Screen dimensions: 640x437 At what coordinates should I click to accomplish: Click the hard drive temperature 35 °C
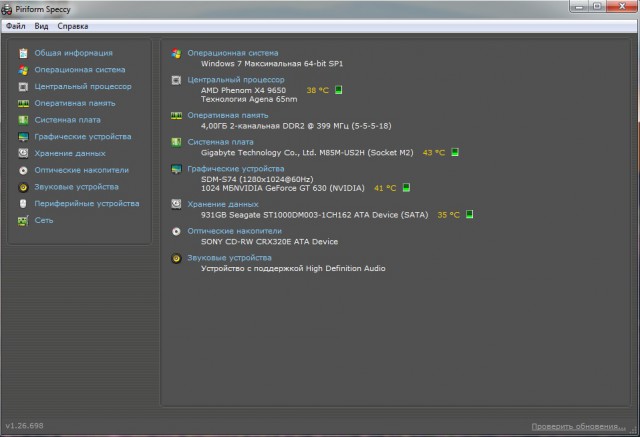pos(449,215)
